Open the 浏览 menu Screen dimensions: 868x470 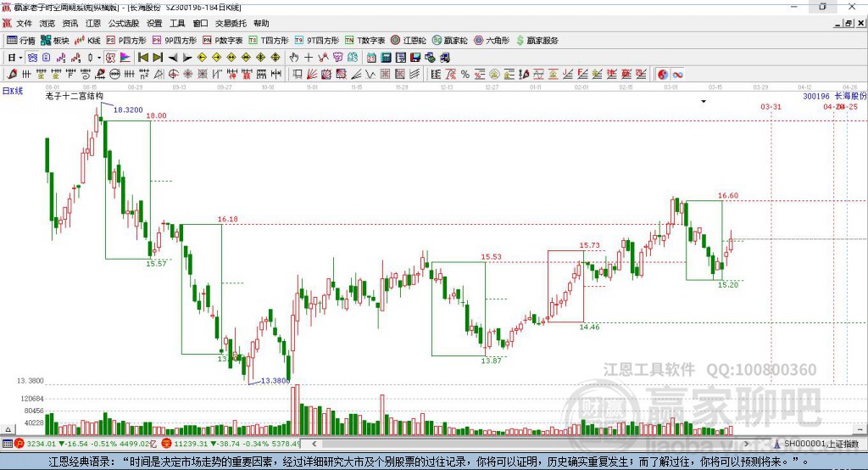[47, 23]
